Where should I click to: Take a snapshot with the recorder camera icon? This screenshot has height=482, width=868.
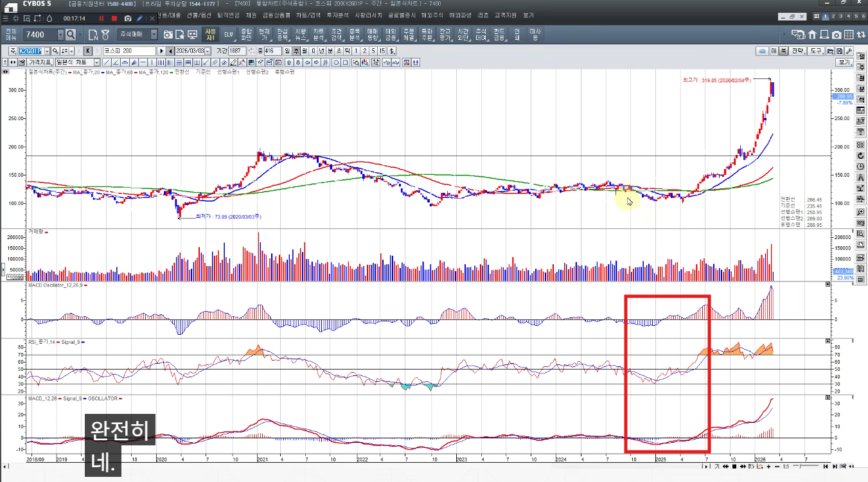click(128, 18)
